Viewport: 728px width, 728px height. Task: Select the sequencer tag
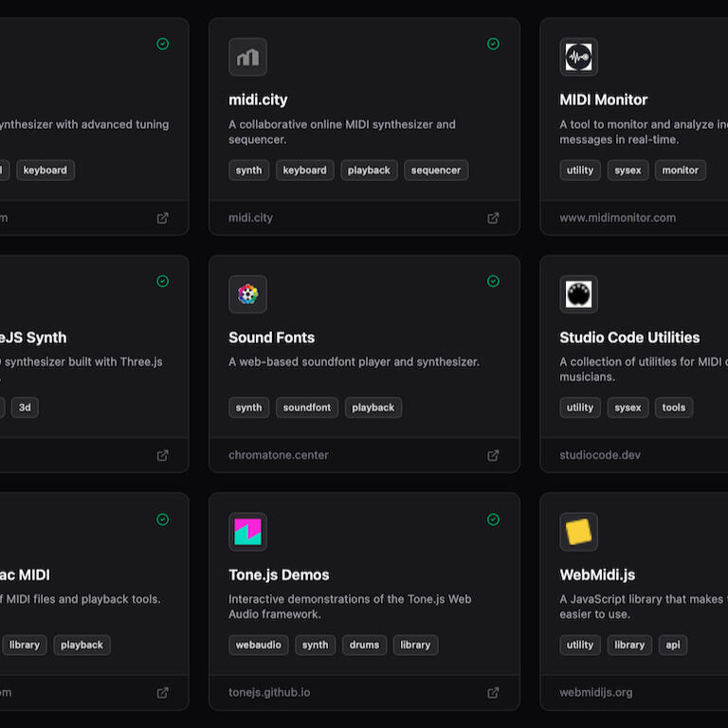pos(436,171)
